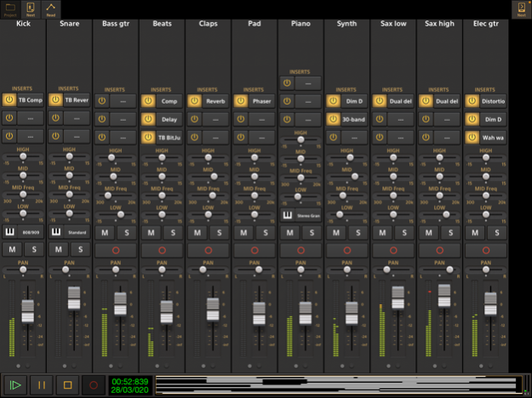Mute the Claps track
The width and height of the screenshot is (532, 398).
tap(197, 232)
